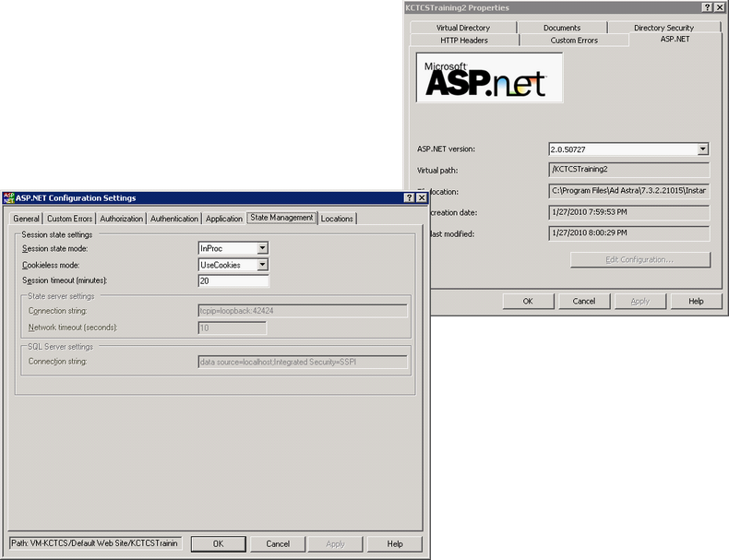729x560 pixels.
Task: Click the ASP.NET logo image
Action: click(x=489, y=77)
